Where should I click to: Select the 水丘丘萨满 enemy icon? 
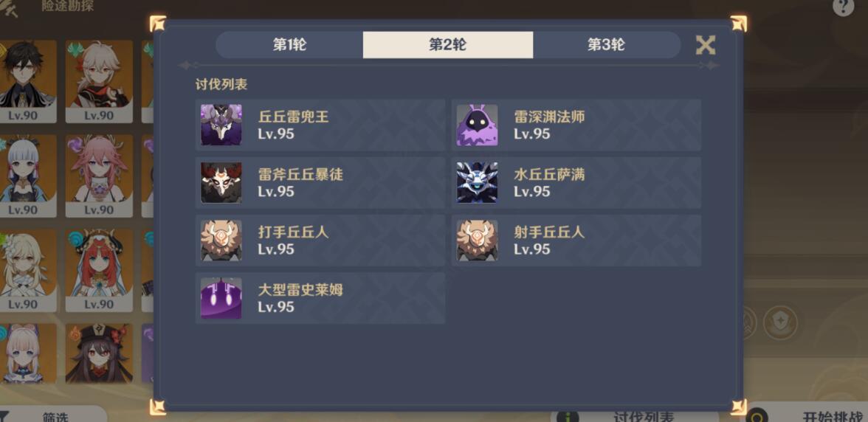click(477, 182)
